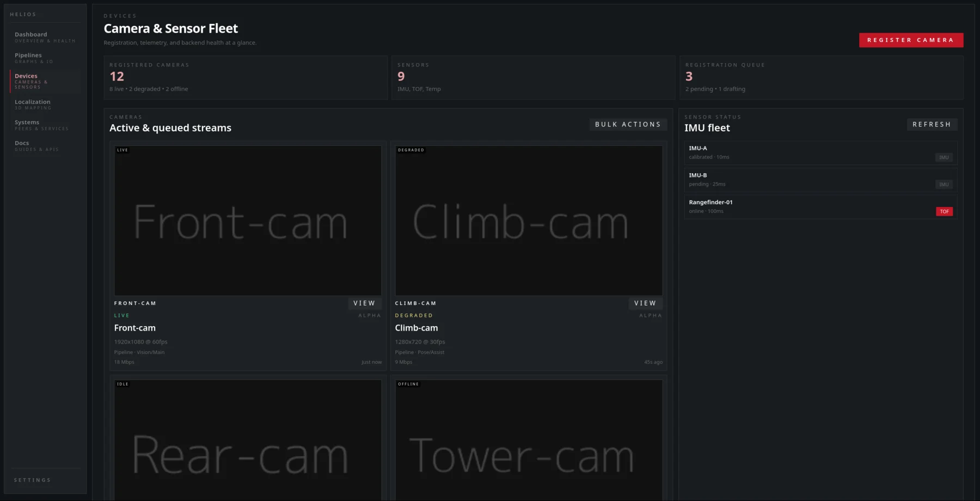Click '2 pending • 1 drafting' text
980x501 pixels.
pyautogui.click(x=715, y=89)
